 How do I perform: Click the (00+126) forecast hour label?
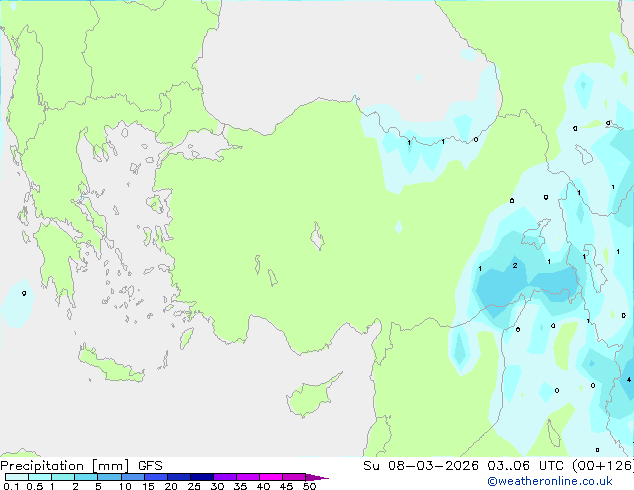pos(603,466)
